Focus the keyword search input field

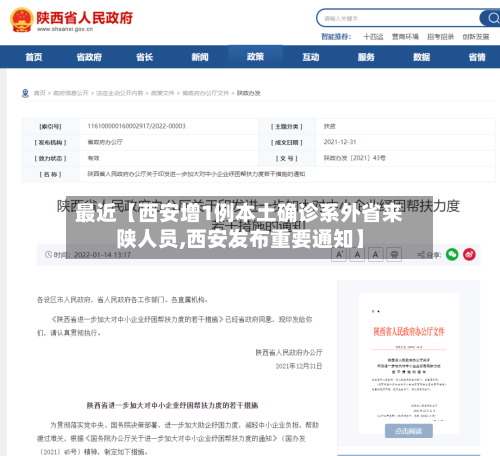click(398, 18)
